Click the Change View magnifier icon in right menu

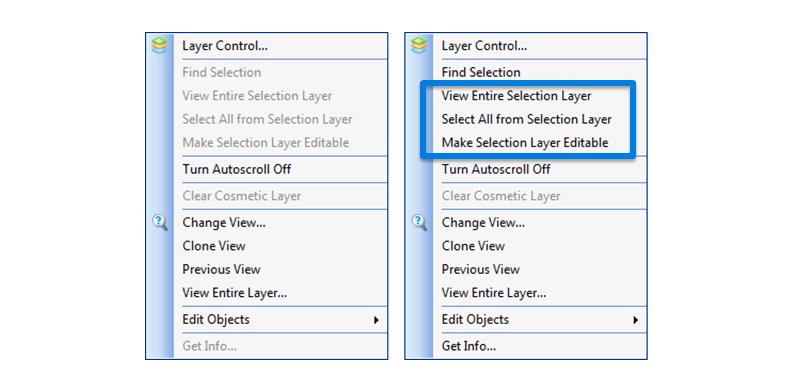coord(419,223)
